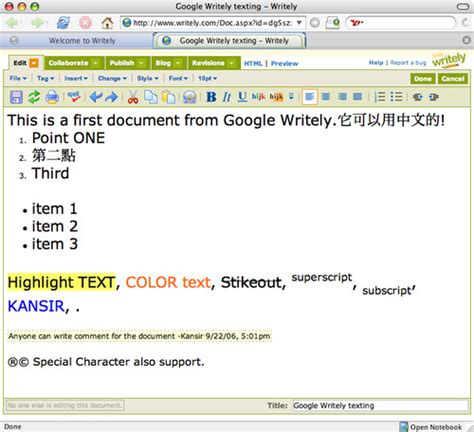Open the Tag dropdown menu
Screen dimensions: 474x432
46,78
